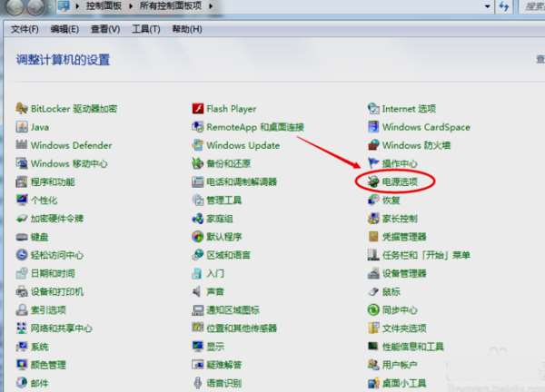Open the 日期和时间 icon

click(x=21, y=273)
